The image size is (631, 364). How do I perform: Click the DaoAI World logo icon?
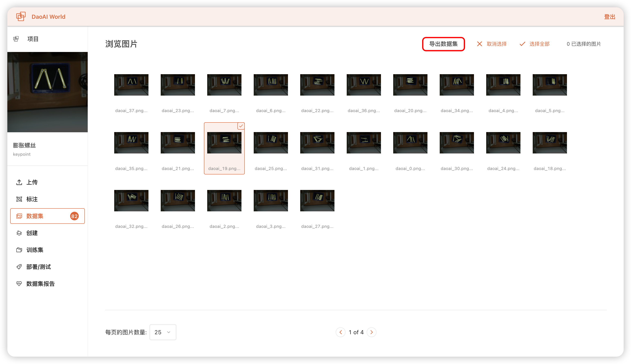(21, 17)
